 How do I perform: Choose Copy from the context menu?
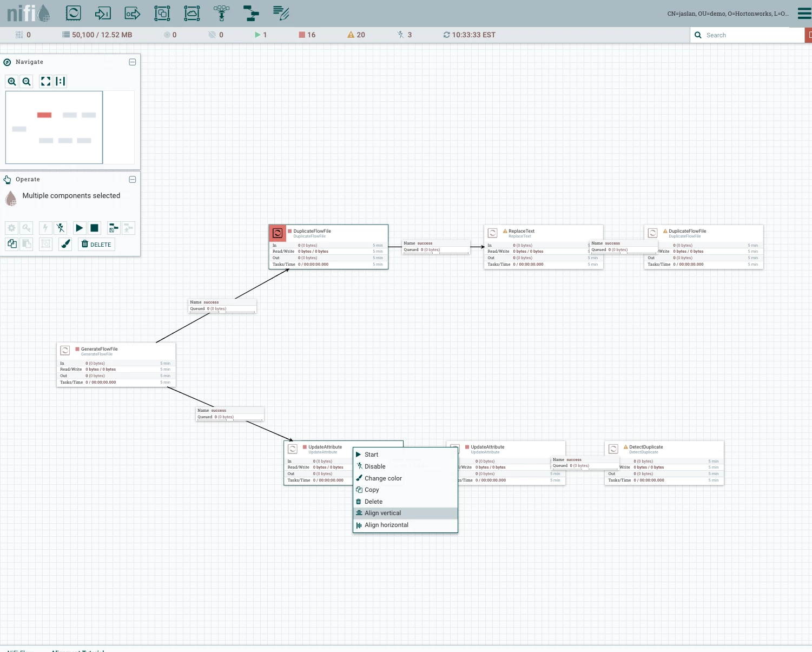coord(405,490)
